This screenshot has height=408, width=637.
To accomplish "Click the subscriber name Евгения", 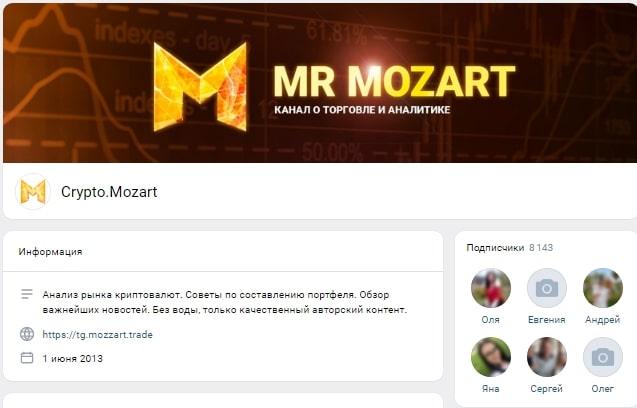I will (546, 320).
